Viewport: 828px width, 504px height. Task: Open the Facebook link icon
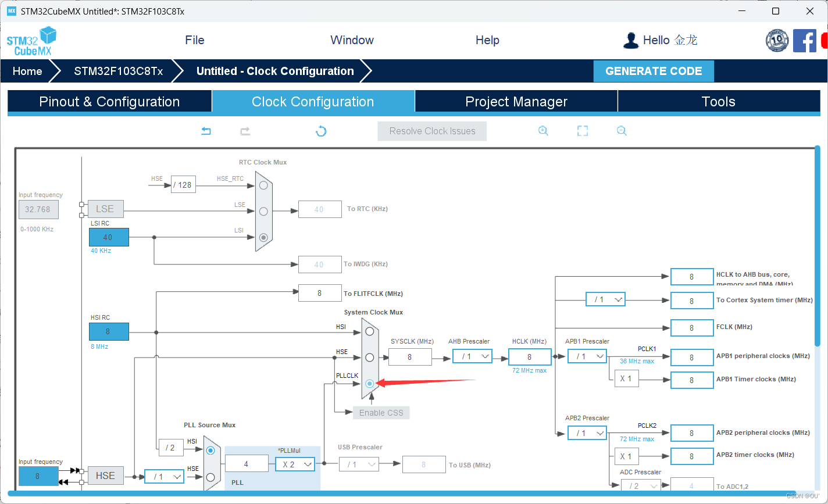pyautogui.click(x=805, y=41)
